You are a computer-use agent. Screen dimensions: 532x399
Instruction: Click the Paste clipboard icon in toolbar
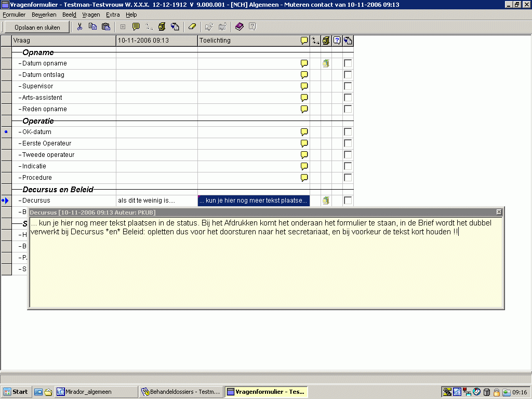[x=106, y=27]
